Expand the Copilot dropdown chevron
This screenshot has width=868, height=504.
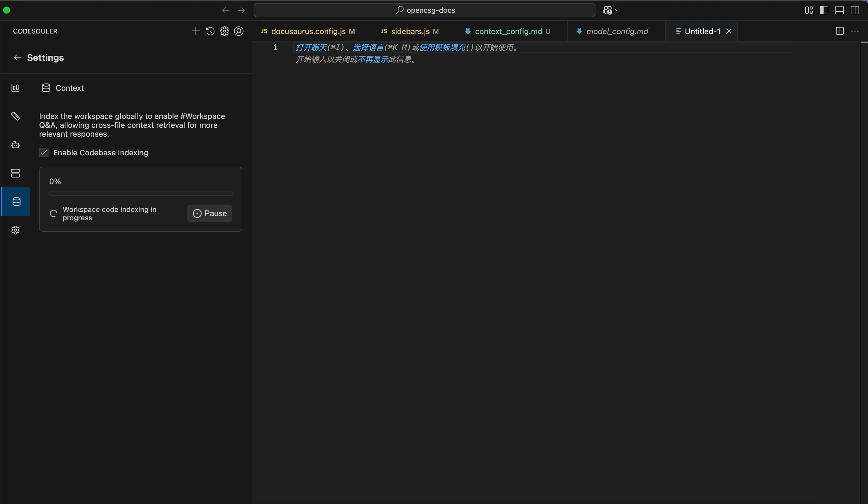[617, 10]
